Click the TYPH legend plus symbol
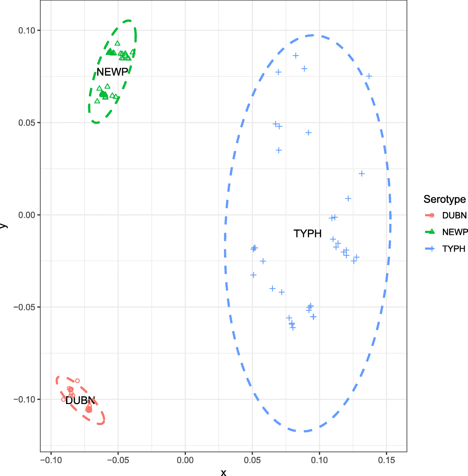 click(x=432, y=249)
